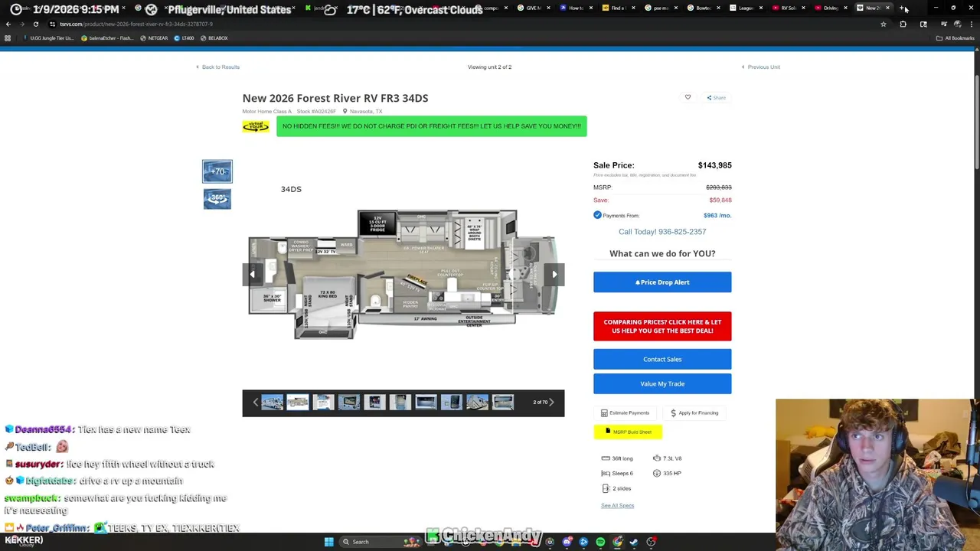The width and height of the screenshot is (980, 551).
Task: Open LT400 bookmark
Action: click(x=185, y=38)
